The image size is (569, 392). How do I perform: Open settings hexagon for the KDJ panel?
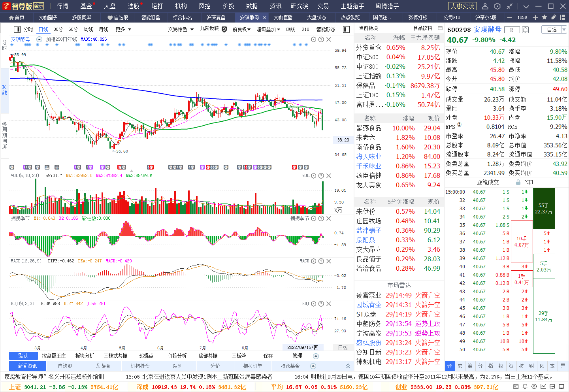pyautogui.click(x=313, y=304)
